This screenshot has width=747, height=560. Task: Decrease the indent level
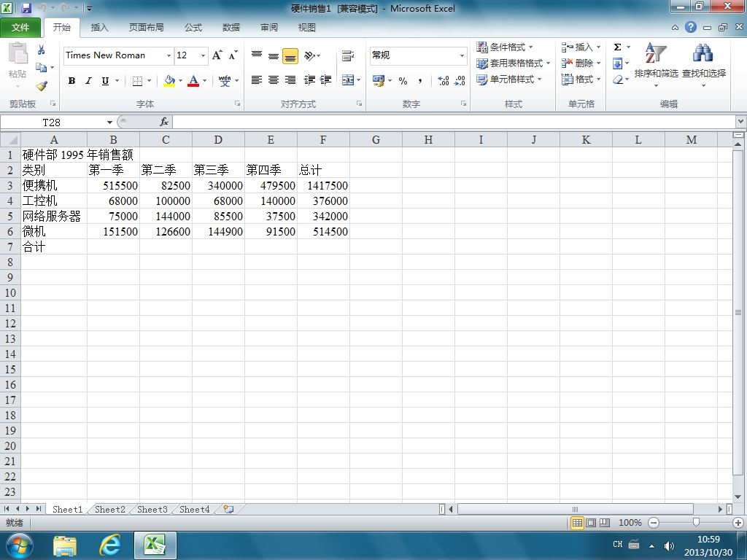[x=309, y=80]
